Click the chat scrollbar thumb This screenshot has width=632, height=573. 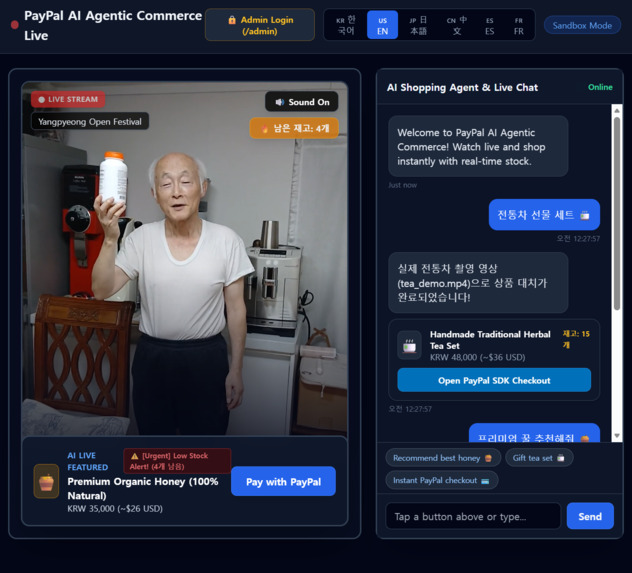[617, 214]
